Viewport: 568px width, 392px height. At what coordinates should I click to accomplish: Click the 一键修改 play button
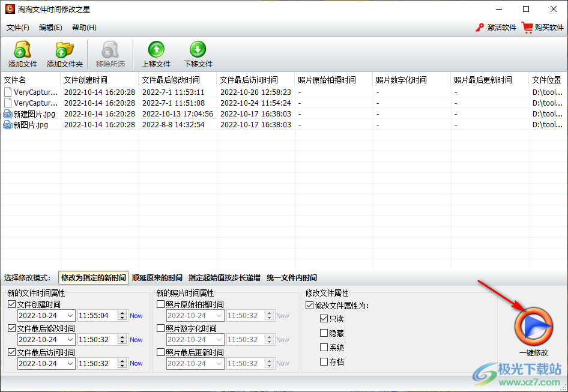pos(534,327)
